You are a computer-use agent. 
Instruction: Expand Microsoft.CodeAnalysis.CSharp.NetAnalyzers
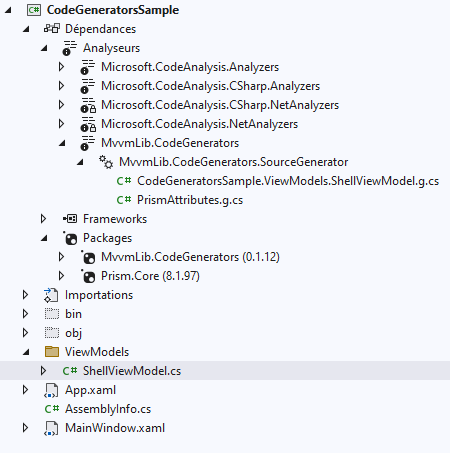pyautogui.click(x=61, y=105)
